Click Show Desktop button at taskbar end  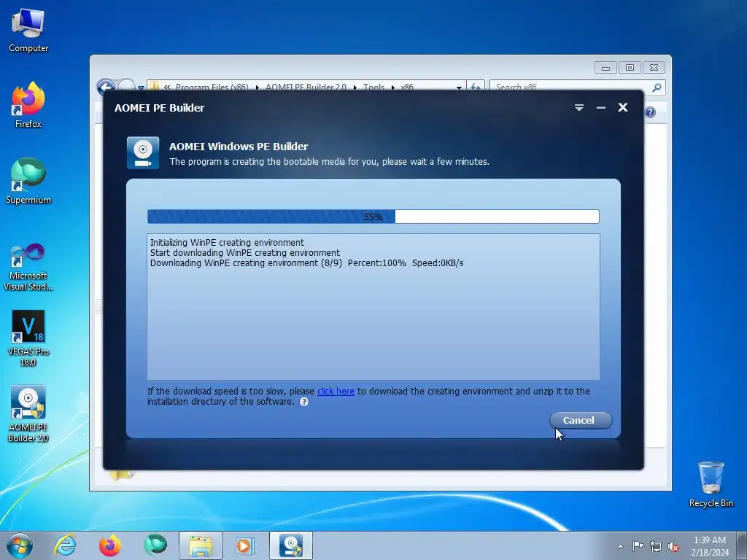741,545
